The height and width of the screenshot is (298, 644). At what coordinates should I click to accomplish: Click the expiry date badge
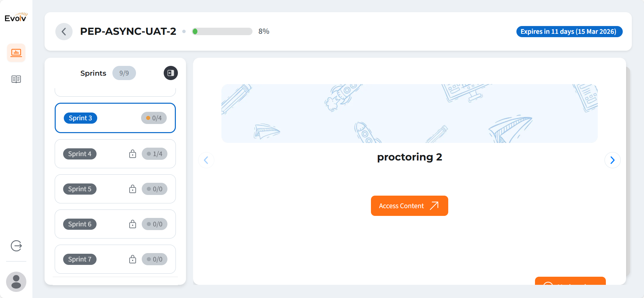pos(569,31)
